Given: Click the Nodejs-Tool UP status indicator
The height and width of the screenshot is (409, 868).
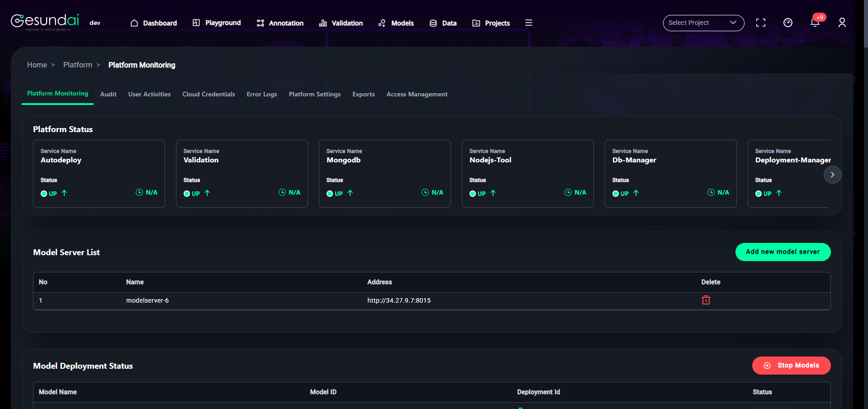Looking at the screenshot, I should 483,193.
